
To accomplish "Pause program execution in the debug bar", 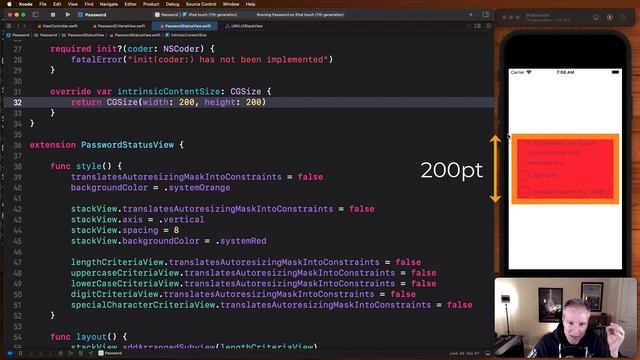I will click(20, 353).
